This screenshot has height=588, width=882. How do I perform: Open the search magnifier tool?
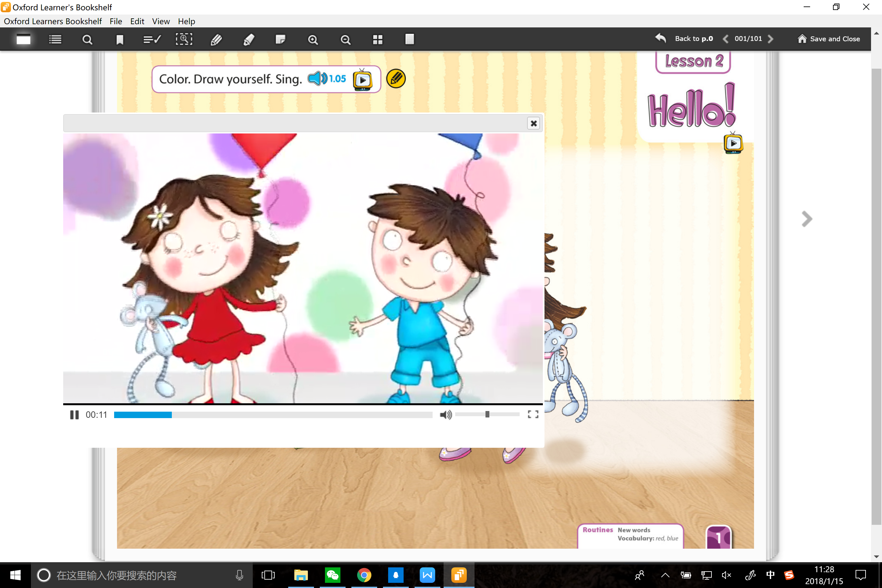coord(87,39)
